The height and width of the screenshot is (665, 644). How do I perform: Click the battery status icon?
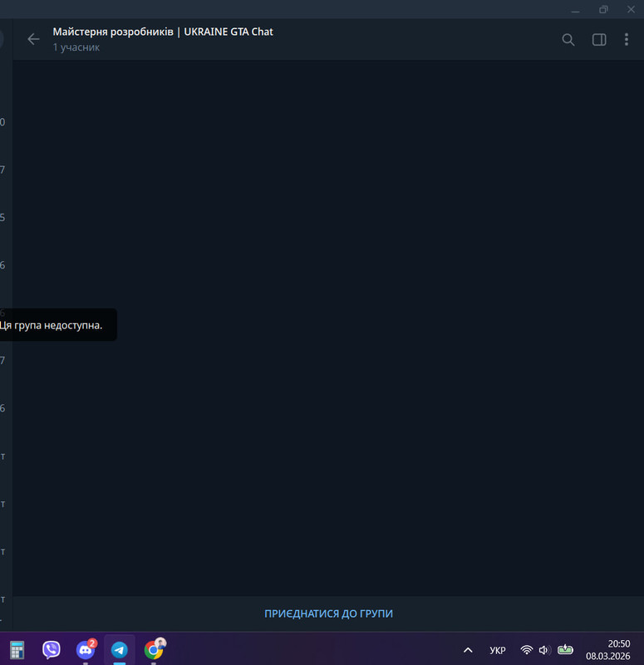coord(565,649)
